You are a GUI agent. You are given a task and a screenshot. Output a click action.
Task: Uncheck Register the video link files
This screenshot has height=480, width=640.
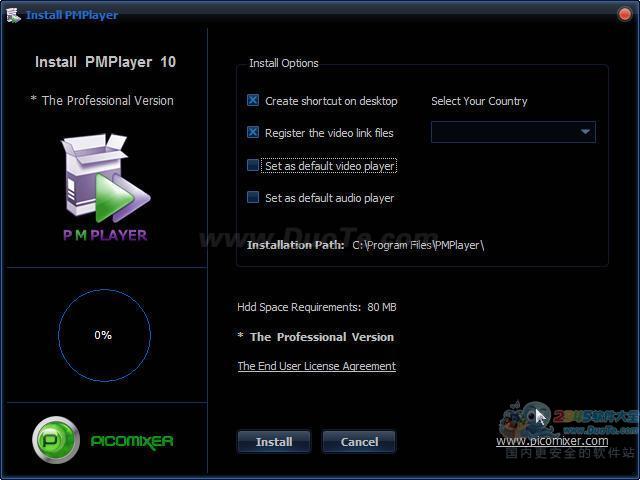pos(253,132)
